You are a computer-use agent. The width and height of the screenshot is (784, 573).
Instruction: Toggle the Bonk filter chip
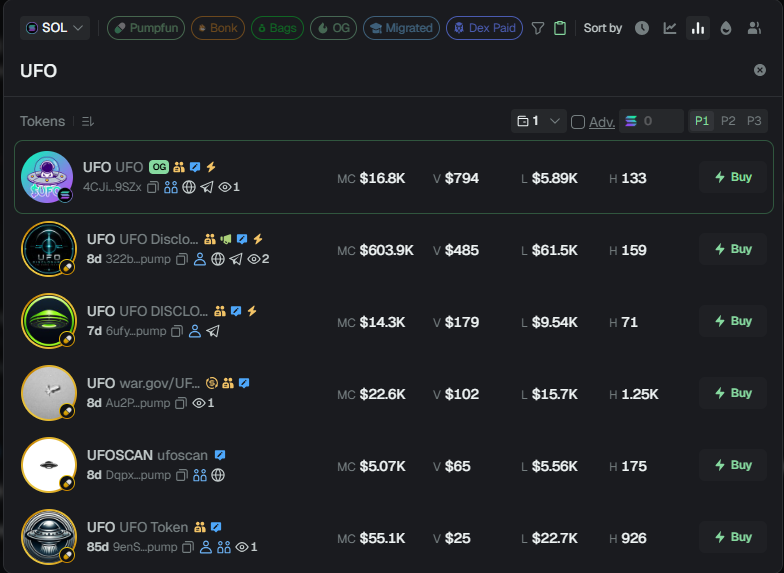(218, 28)
